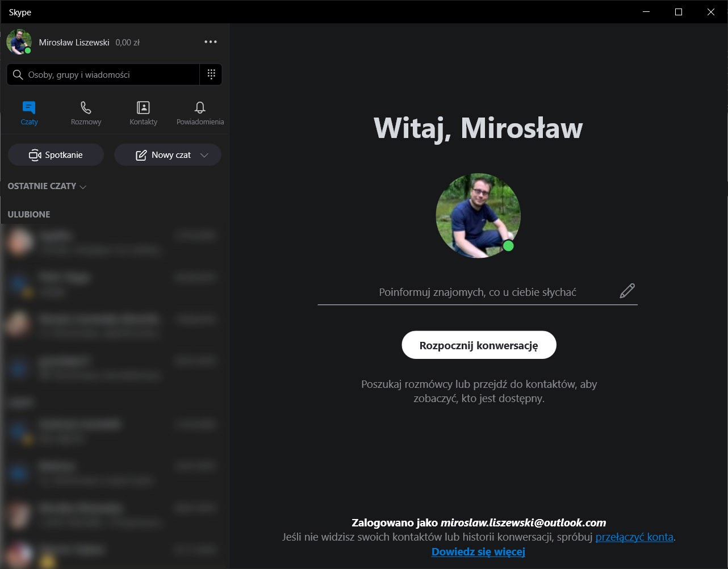The height and width of the screenshot is (569, 728).
Task: Click the search magnifier icon
Action: pyautogui.click(x=18, y=75)
